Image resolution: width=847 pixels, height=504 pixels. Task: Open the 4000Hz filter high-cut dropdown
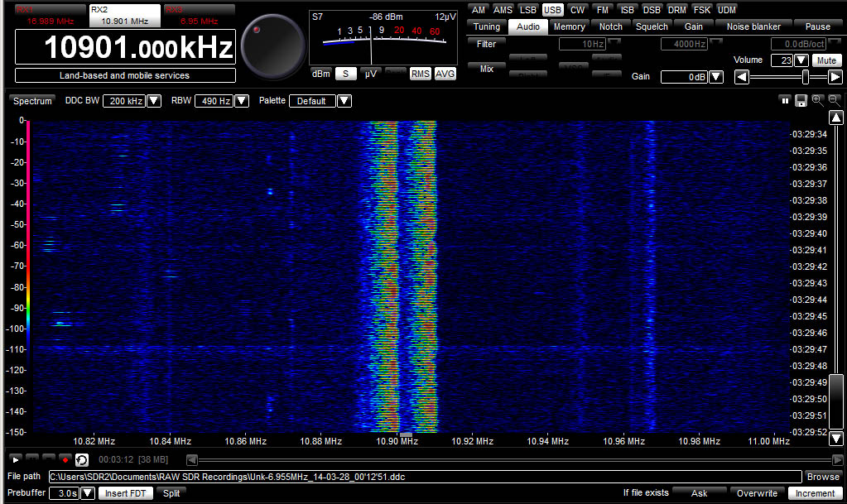pos(715,41)
